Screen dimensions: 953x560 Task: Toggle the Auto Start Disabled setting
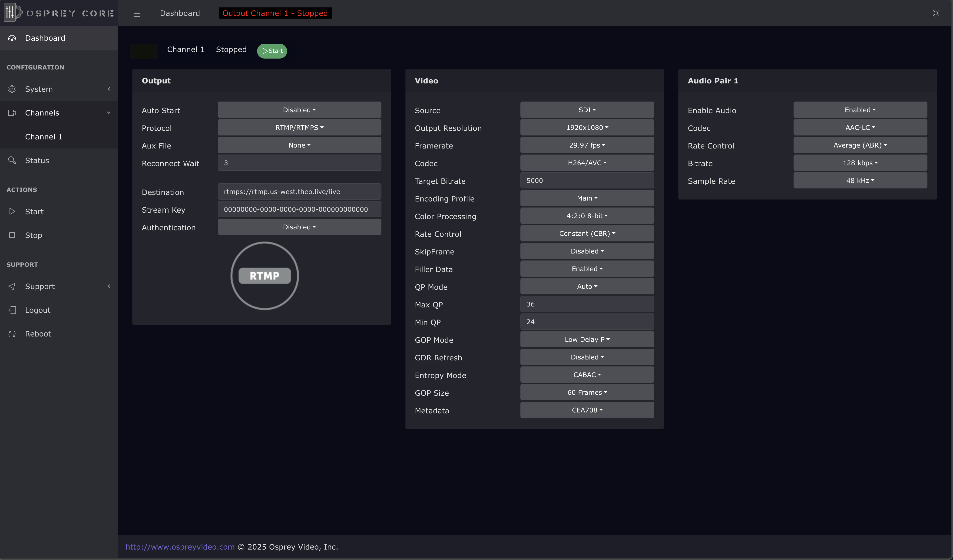(299, 110)
